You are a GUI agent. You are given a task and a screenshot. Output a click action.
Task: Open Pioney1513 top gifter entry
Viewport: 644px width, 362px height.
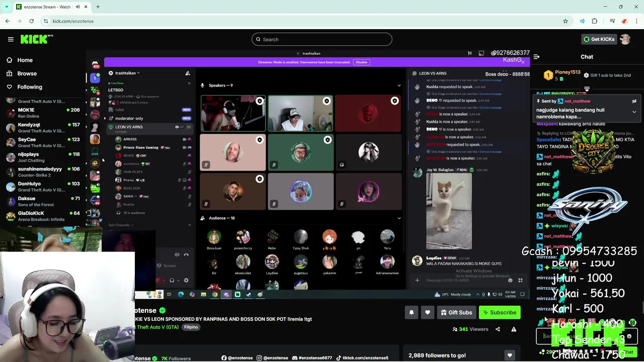562,75
